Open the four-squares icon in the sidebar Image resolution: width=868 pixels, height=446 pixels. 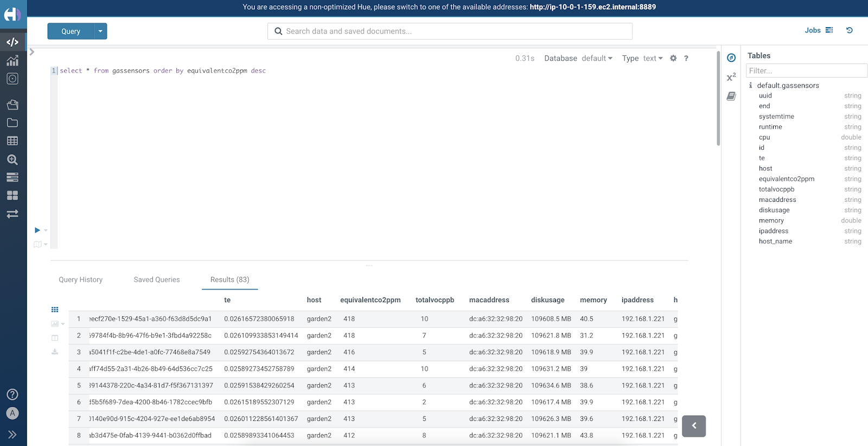point(12,195)
